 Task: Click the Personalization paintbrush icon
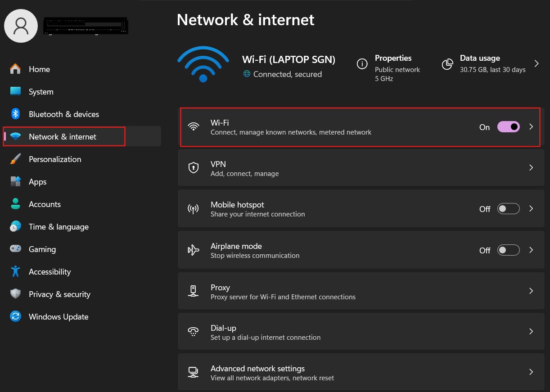tap(15, 159)
